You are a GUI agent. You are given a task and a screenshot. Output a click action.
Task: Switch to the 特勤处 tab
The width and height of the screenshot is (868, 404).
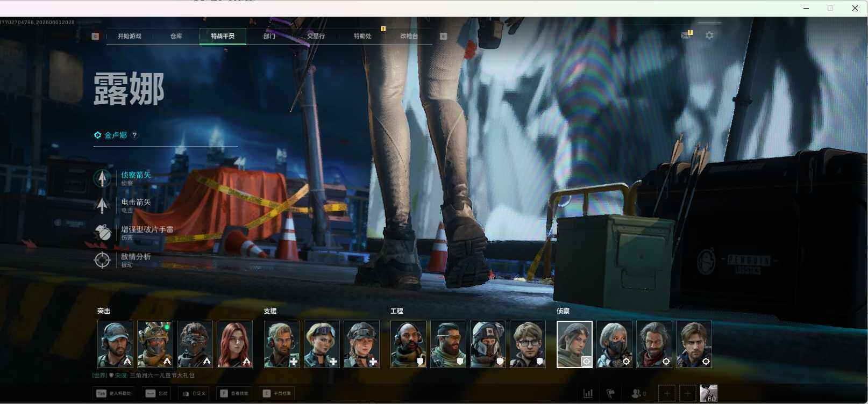coord(362,36)
